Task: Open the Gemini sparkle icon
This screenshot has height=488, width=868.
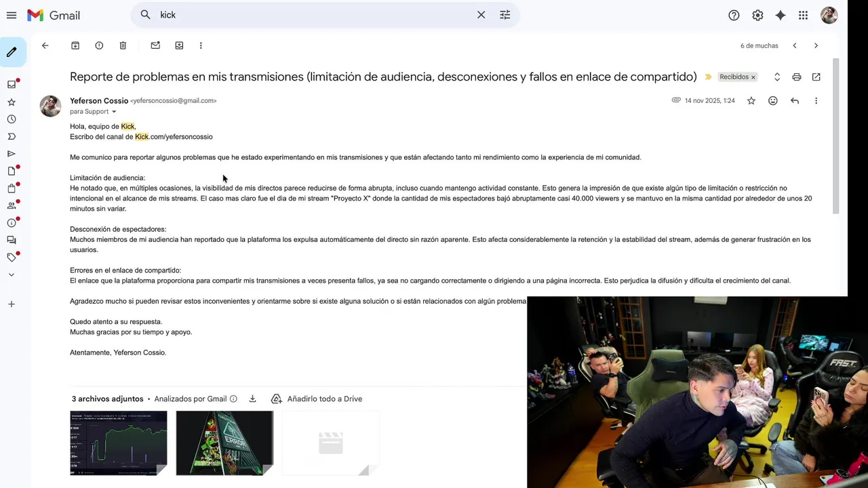Action: pos(781,15)
